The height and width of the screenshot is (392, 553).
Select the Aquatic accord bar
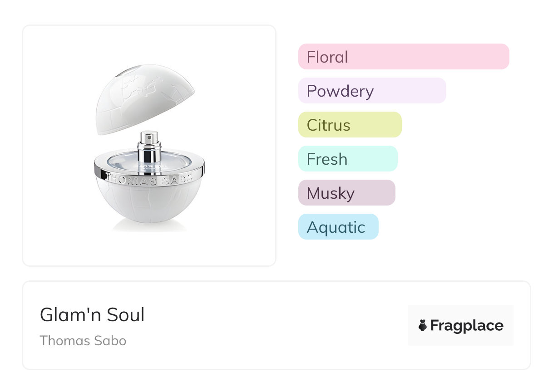(338, 227)
